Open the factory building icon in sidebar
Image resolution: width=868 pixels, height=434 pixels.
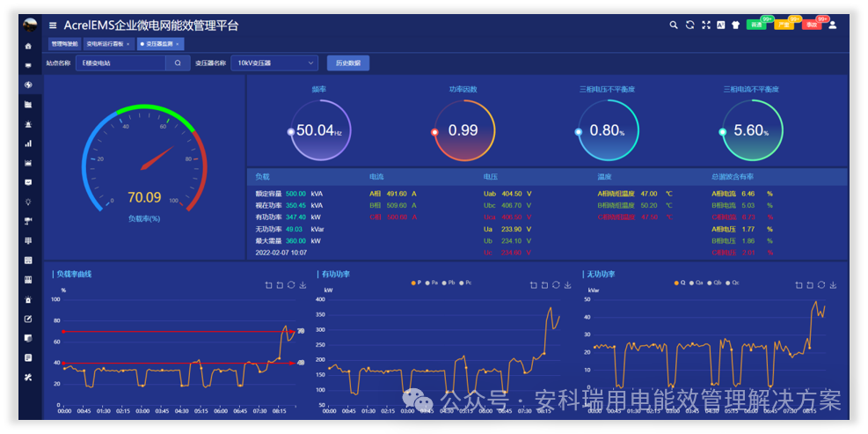pos(28,104)
